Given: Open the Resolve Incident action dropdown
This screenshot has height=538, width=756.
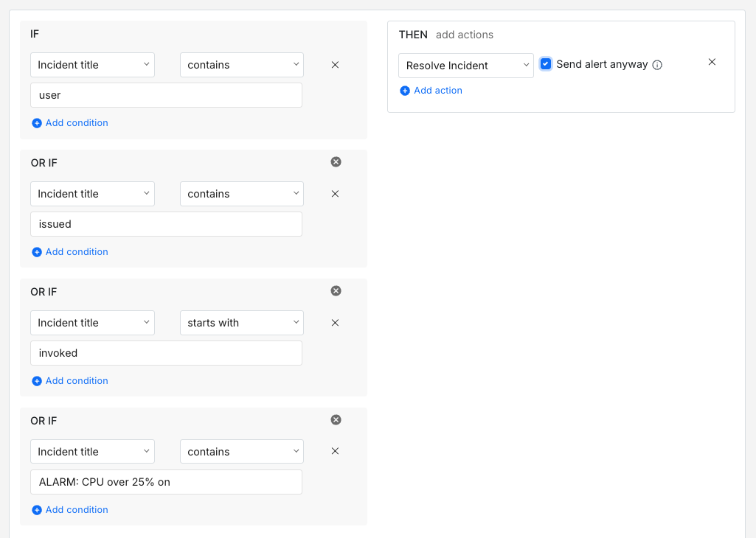Looking at the screenshot, I should [465, 65].
